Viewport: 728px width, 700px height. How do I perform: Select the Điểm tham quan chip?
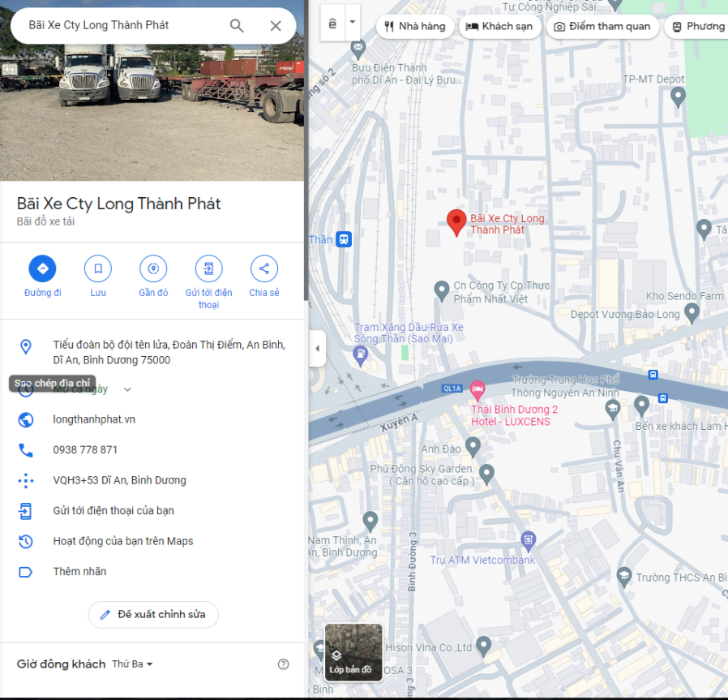coord(602,26)
